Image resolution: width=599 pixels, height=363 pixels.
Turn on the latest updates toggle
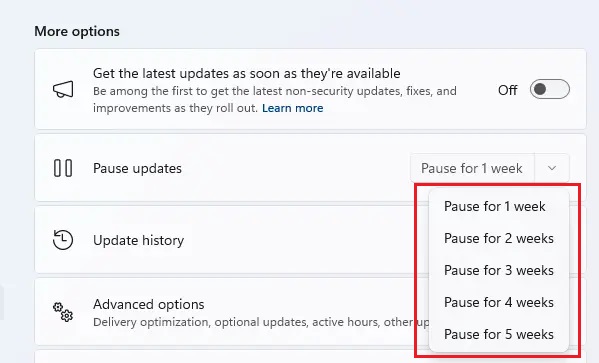pyautogui.click(x=549, y=89)
